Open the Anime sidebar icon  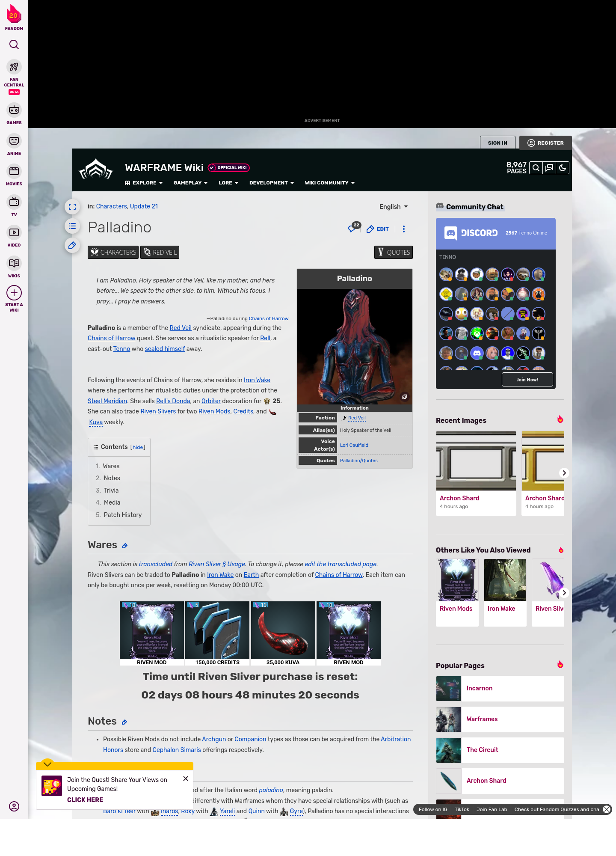[x=14, y=141]
